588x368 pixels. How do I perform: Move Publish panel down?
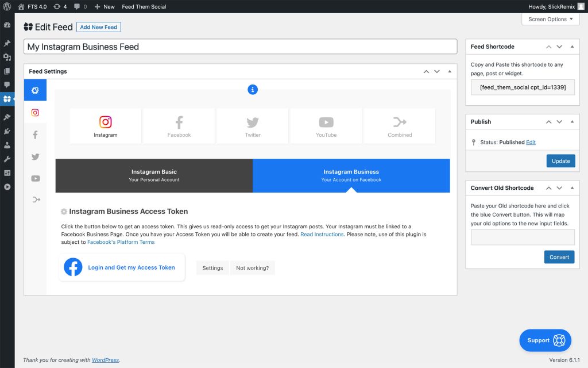559,122
